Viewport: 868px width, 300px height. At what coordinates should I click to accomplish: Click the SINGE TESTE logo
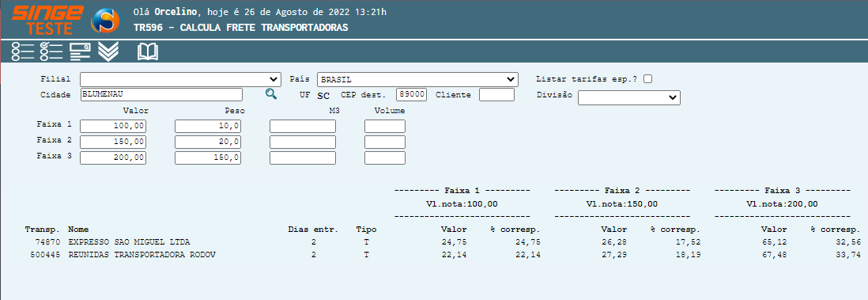[x=47, y=20]
